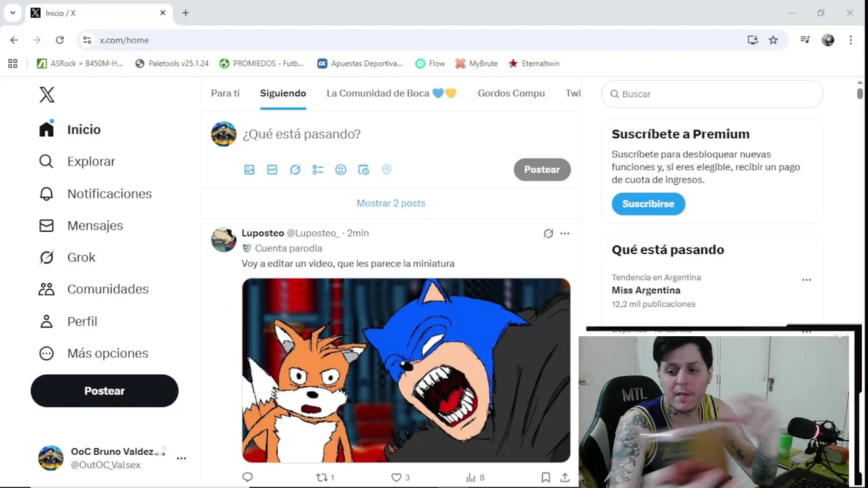Click Grok explain icon on Luposteo post
The height and width of the screenshot is (488, 868).
[x=548, y=234]
